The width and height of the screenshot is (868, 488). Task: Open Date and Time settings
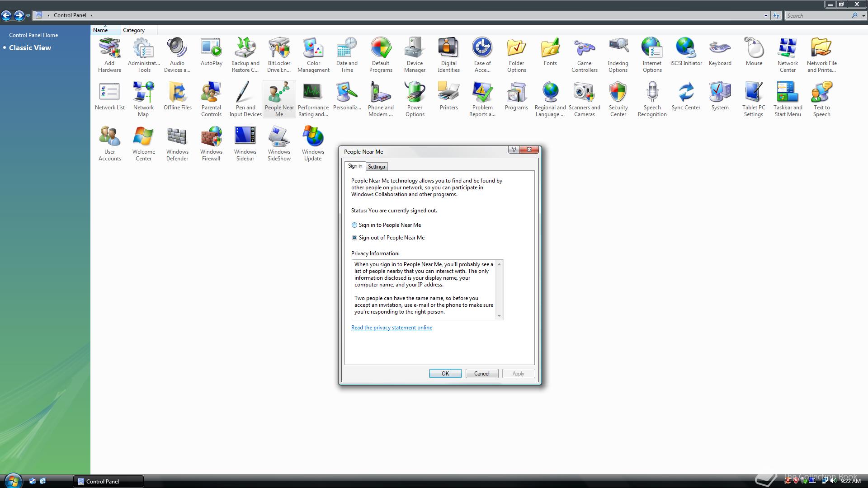coord(347,55)
